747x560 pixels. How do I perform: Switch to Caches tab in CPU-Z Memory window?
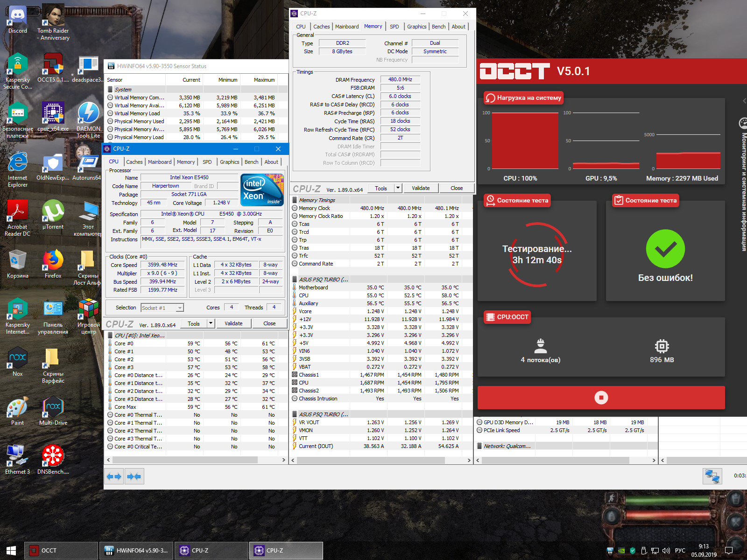tap(322, 27)
